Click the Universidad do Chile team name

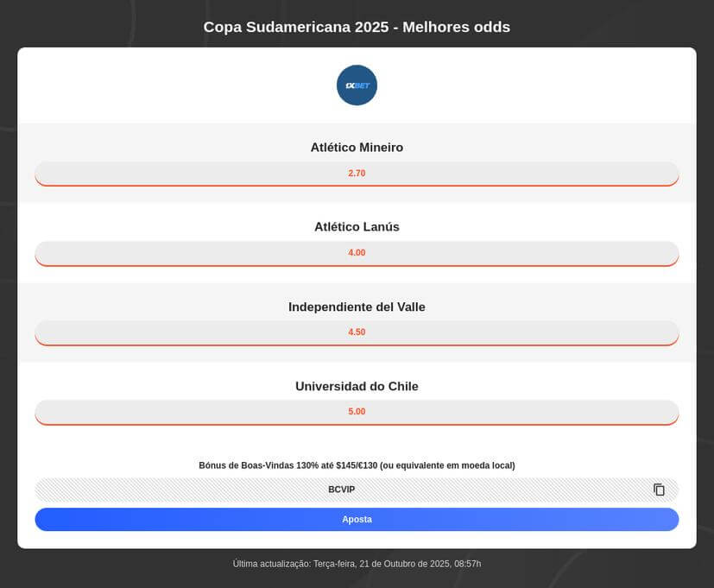point(357,387)
